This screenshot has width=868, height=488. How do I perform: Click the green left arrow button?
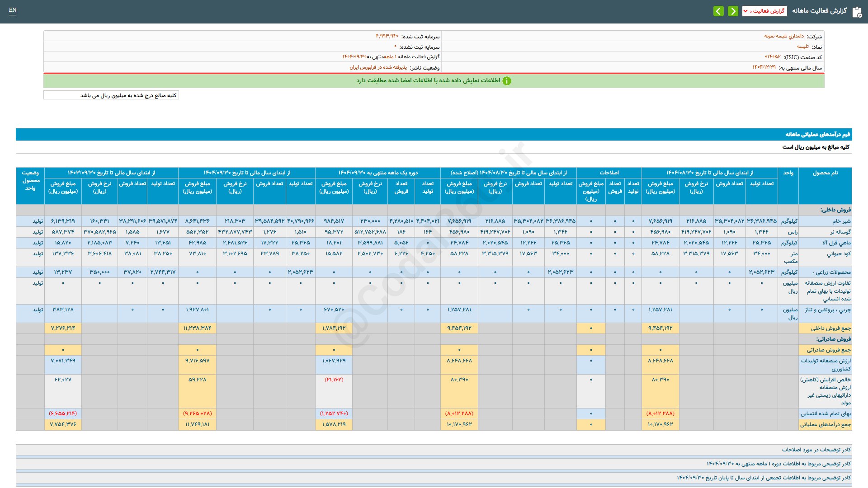click(x=718, y=11)
